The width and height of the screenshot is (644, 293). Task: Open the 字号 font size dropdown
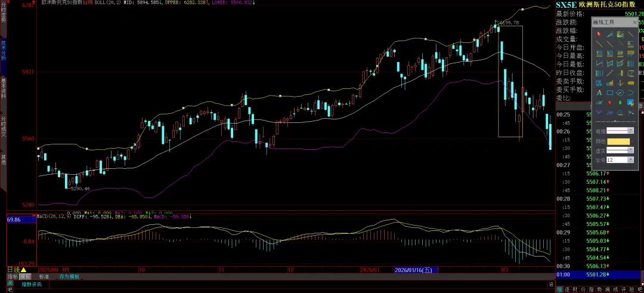(631, 160)
